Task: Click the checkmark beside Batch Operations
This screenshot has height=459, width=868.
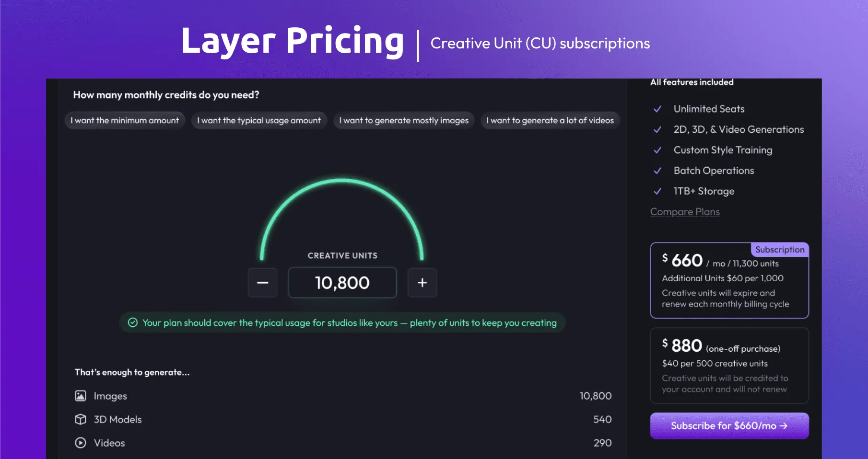Action: point(657,171)
